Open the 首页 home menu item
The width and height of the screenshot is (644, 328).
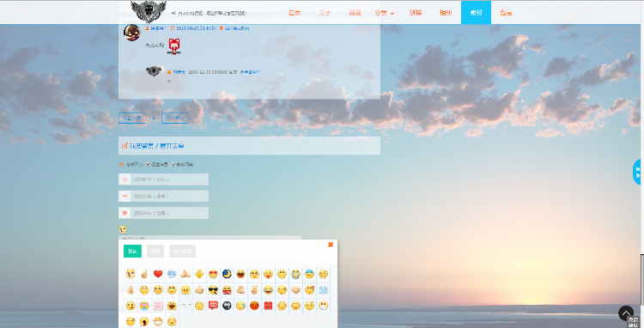coord(295,13)
